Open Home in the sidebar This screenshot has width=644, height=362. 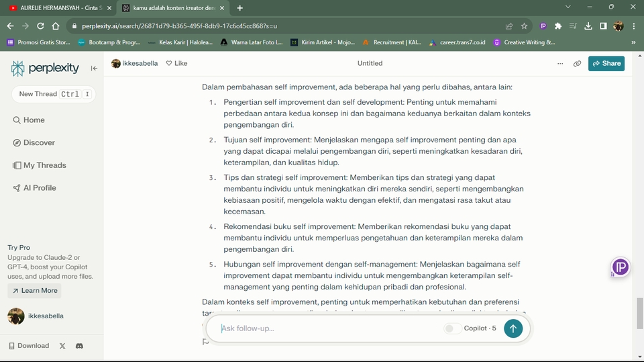coord(29,120)
